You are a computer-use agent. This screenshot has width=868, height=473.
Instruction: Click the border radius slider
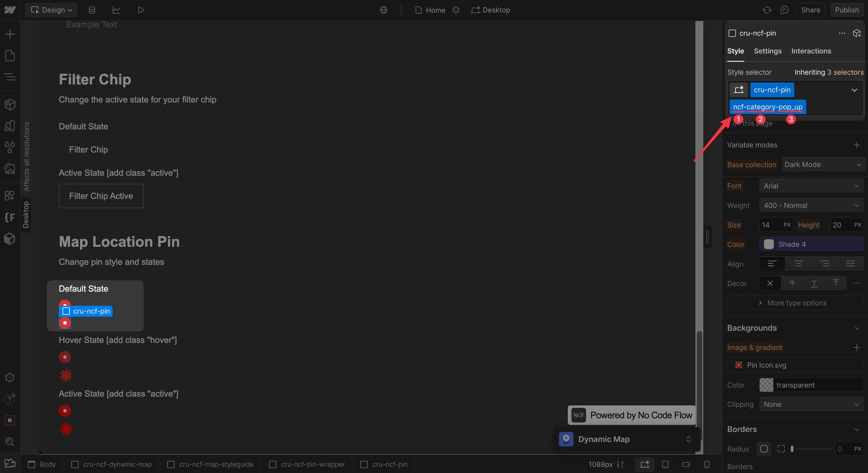(811, 449)
